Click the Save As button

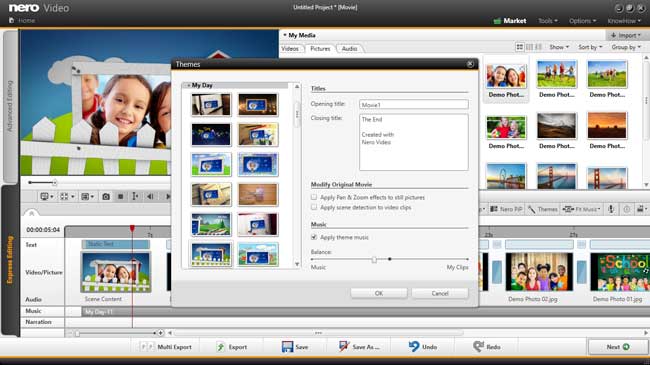359,347
